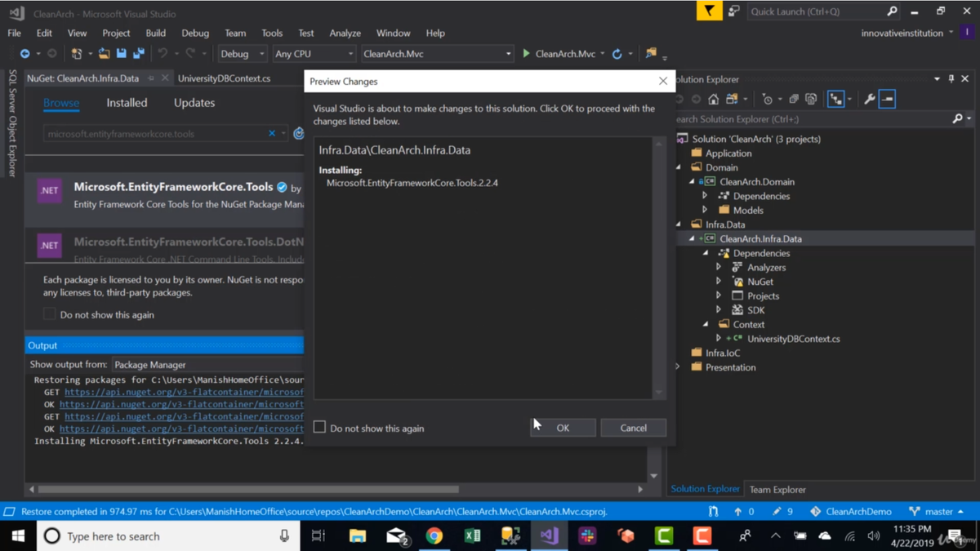Click first api.nuget.org GET link in Output
980x551 pixels.
[184, 392]
